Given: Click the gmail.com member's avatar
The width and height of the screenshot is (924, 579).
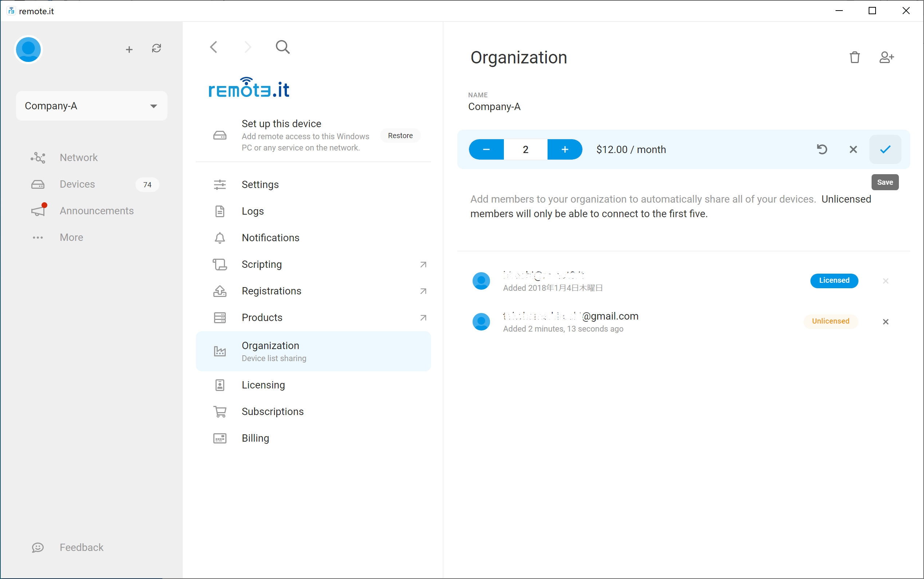Looking at the screenshot, I should (x=481, y=322).
